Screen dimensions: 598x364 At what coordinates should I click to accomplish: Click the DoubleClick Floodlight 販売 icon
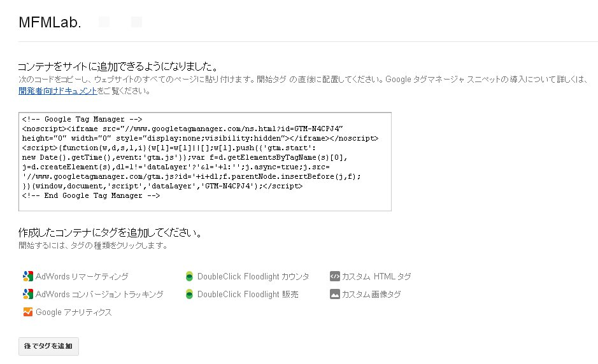(189, 294)
